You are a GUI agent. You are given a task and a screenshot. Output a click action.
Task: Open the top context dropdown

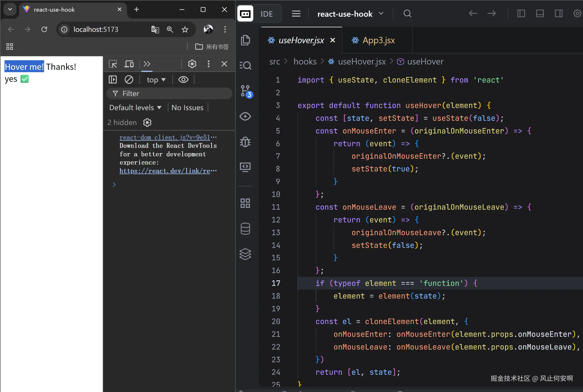point(156,80)
